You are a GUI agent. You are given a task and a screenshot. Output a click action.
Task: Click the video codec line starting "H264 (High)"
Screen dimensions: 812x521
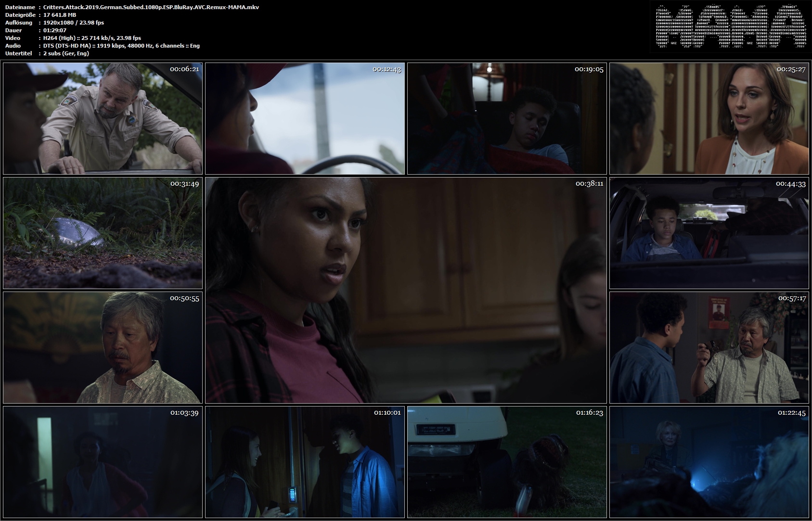92,38
